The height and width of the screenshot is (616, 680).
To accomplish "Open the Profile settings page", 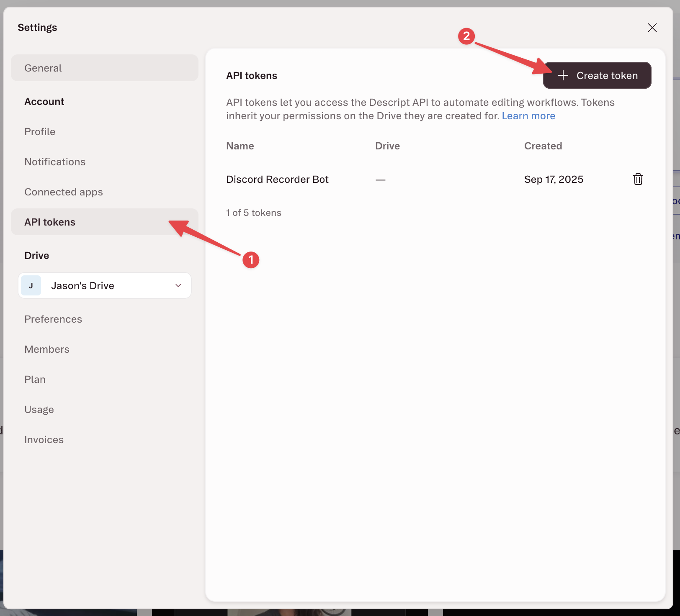I will (40, 131).
